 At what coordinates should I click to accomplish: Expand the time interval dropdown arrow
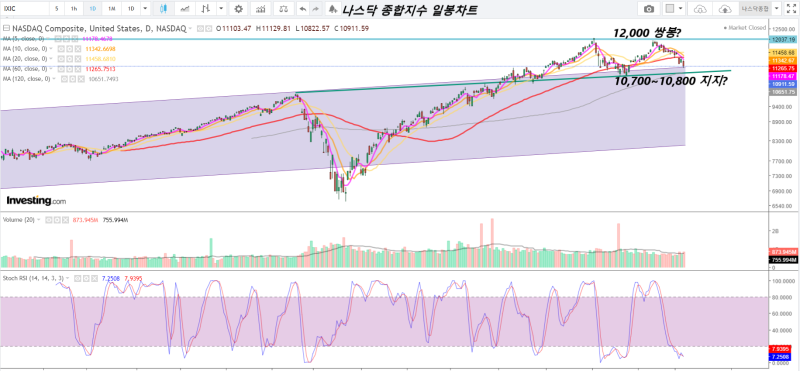(x=145, y=9)
